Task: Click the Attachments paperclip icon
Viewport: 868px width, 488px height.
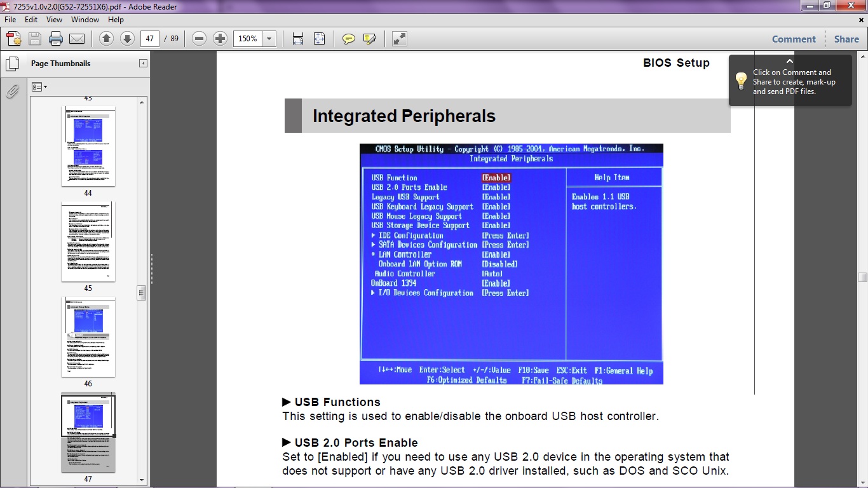Action: tap(12, 92)
